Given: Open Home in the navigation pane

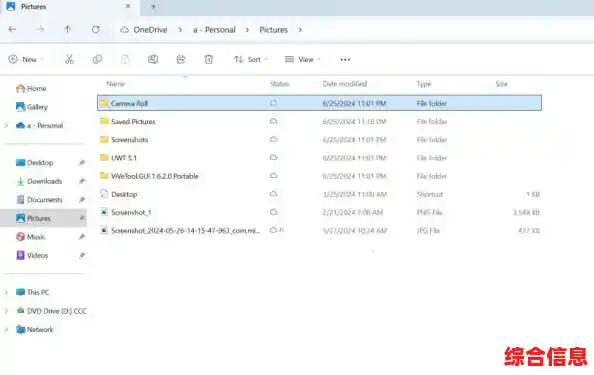Looking at the screenshot, I should pyautogui.click(x=31, y=88).
